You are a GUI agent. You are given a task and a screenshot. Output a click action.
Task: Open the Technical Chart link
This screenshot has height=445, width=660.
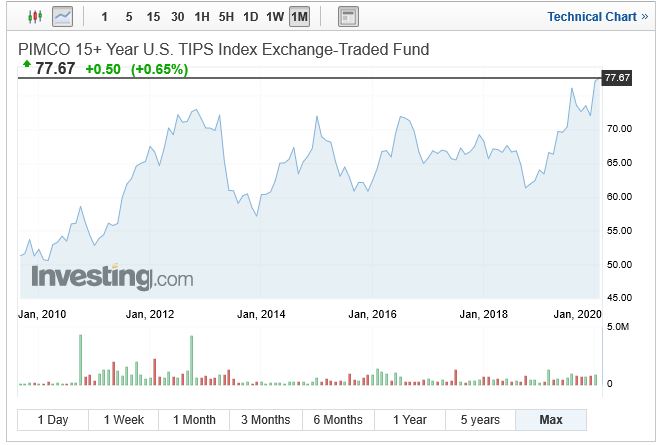click(x=597, y=17)
